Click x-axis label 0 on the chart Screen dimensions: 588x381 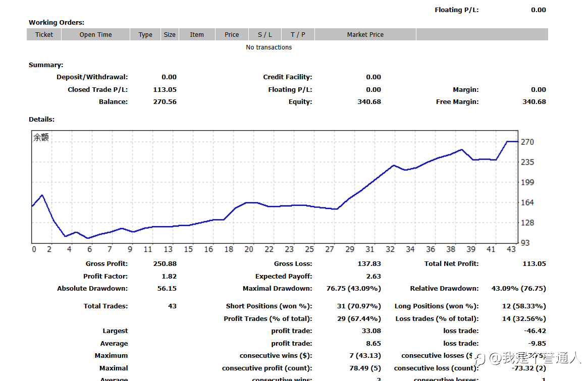(34, 249)
